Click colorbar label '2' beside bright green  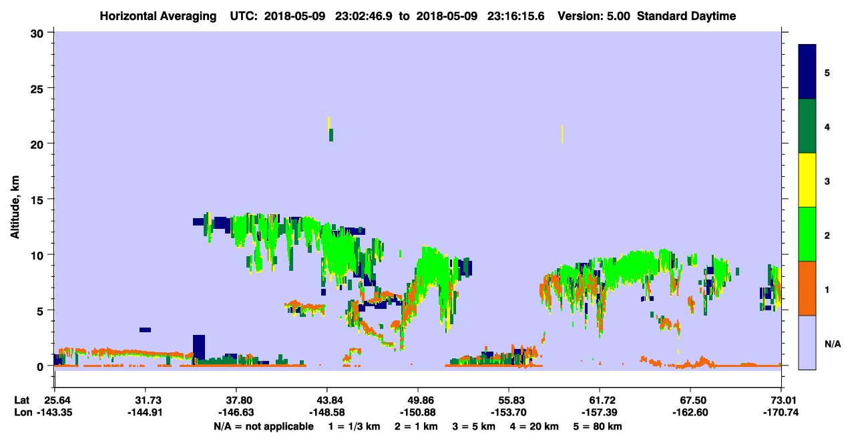(x=827, y=235)
